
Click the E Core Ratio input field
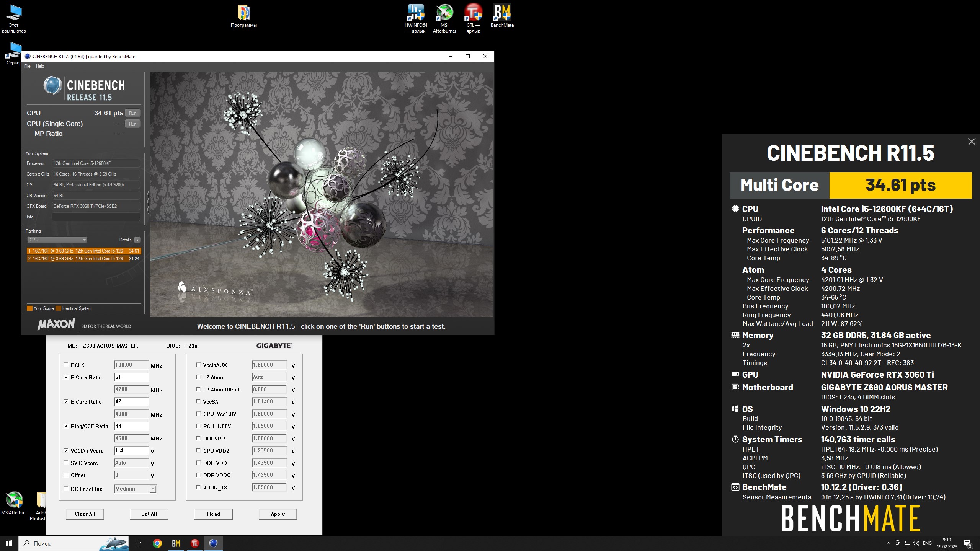131,401
